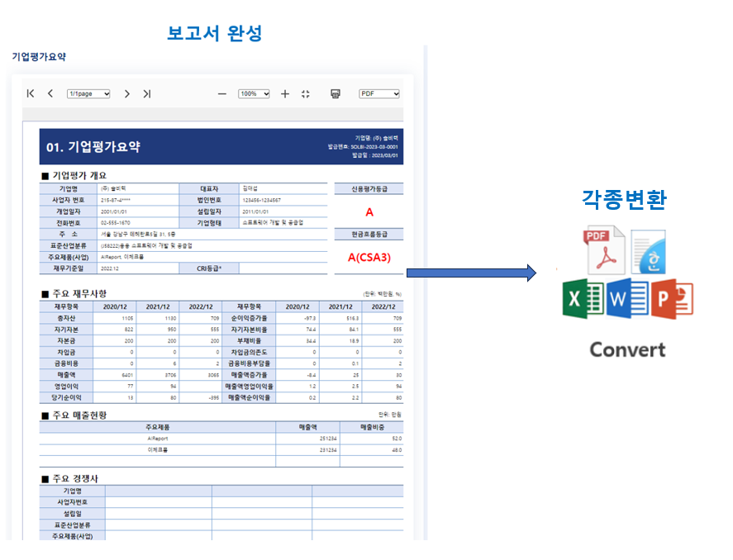Open the 1/1page page selector dropdown
The image size is (733, 560).
[x=88, y=94]
